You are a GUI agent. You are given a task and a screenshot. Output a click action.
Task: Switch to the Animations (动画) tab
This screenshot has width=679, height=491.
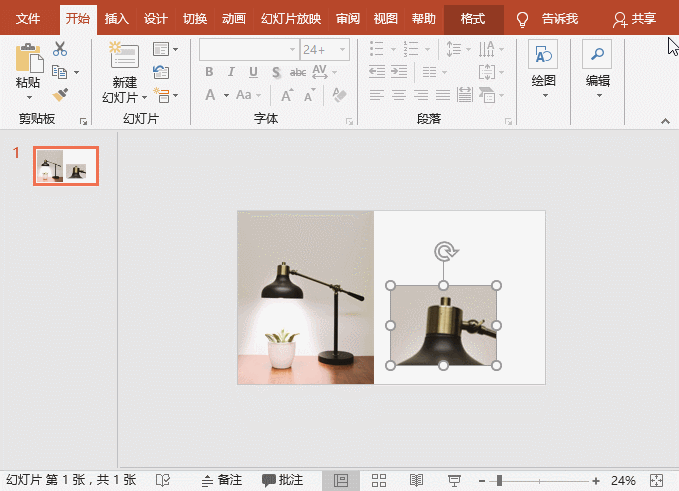(233, 18)
